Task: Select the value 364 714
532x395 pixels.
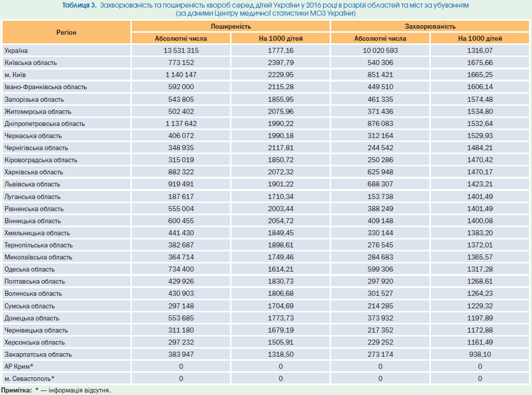Action: click(x=181, y=257)
